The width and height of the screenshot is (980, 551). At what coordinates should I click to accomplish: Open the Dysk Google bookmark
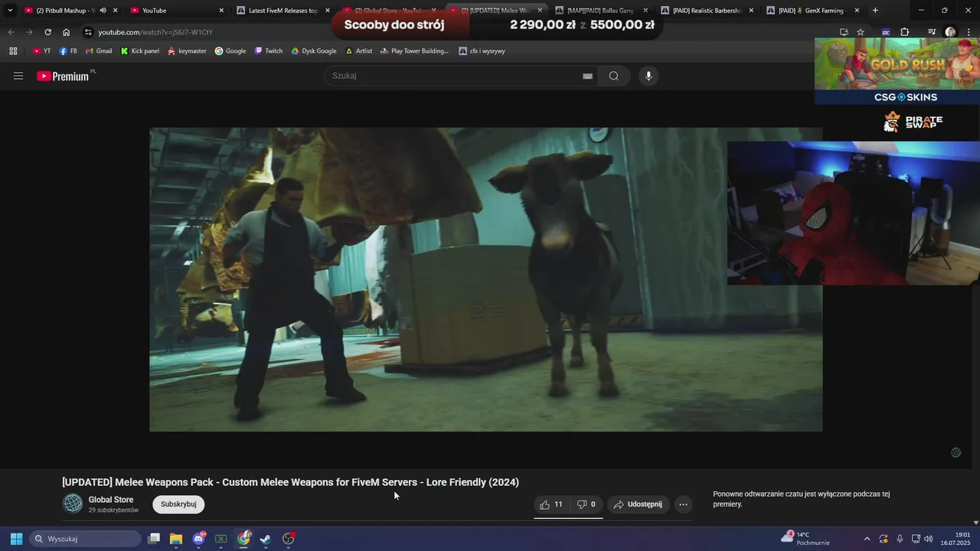coord(314,51)
